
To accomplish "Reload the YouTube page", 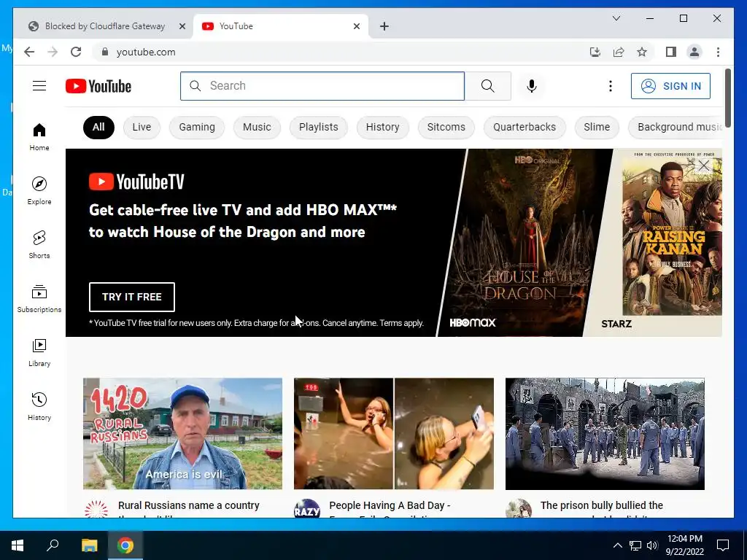I will point(76,52).
